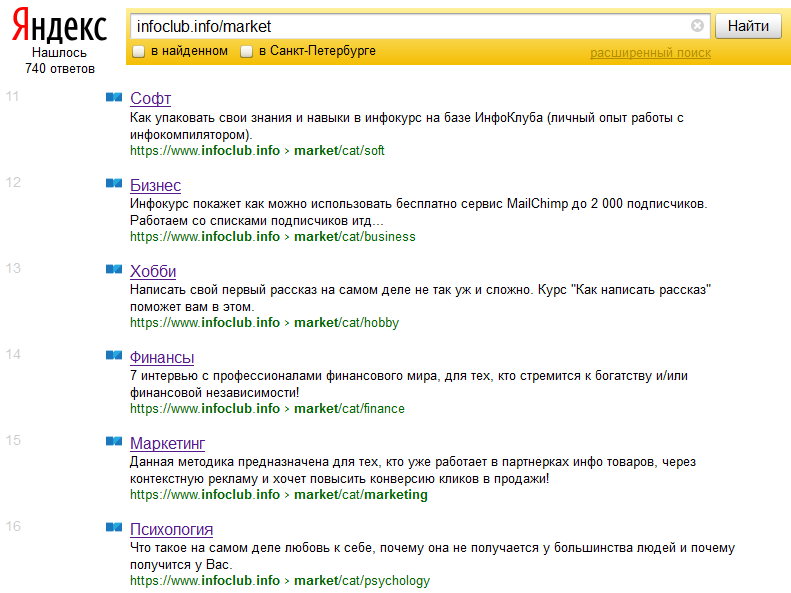Viewport: 791px width, 593px height.
Task: Click the favicon next to Бизнес result
Action: (x=114, y=183)
